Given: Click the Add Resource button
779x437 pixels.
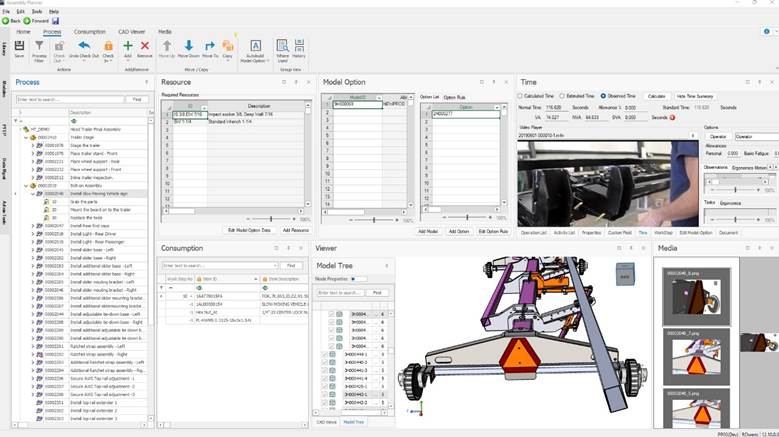Looking at the screenshot, I should pyautogui.click(x=295, y=230).
